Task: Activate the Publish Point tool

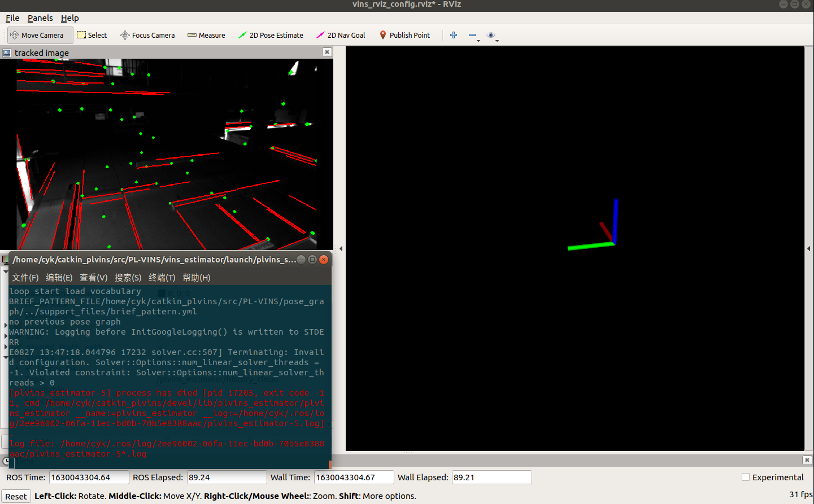Action: coord(404,35)
